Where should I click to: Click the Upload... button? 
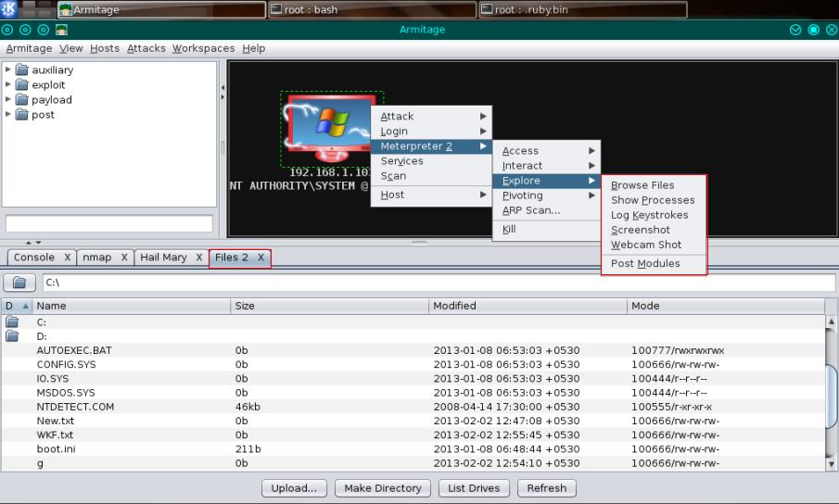click(x=294, y=488)
